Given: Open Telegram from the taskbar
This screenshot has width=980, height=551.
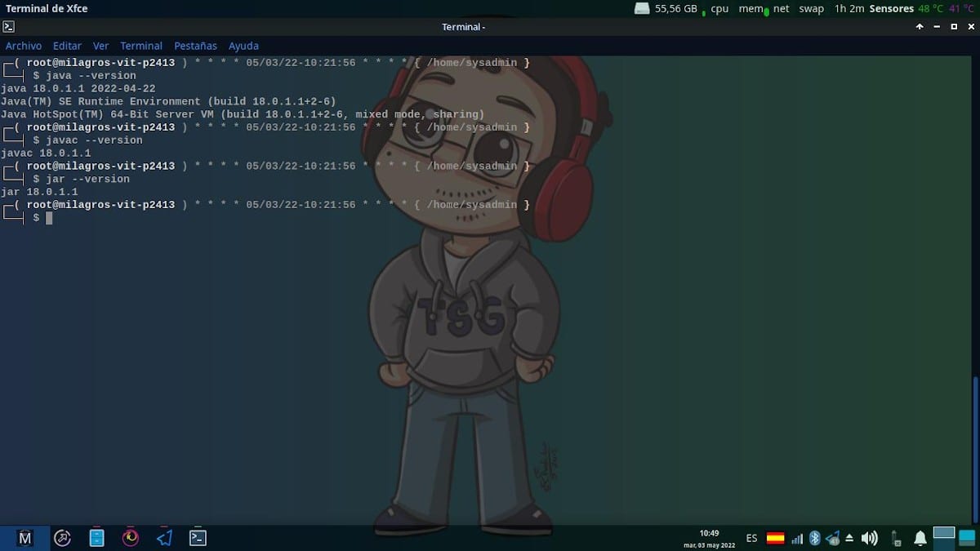Looking at the screenshot, I should [x=164, y=538].
